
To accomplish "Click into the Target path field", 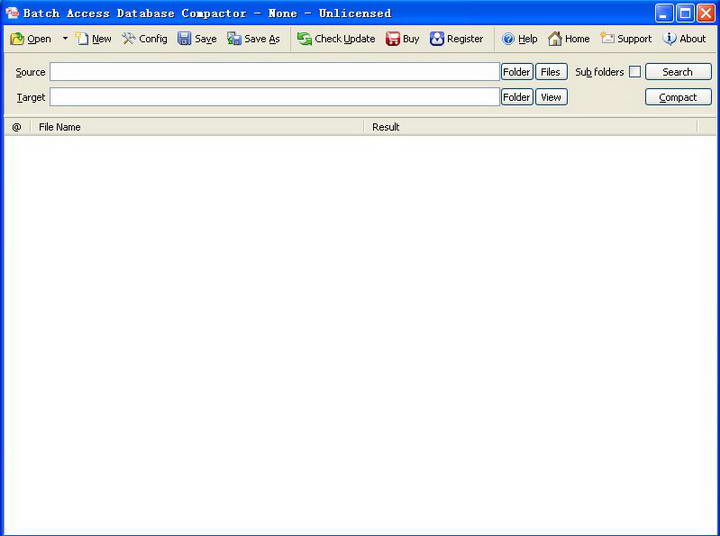I will point(275,97).
